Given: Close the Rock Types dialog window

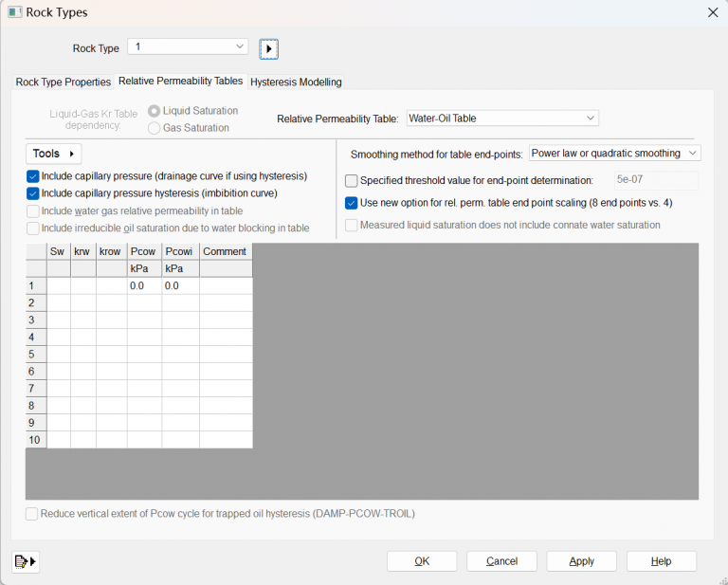Looking at the screenshot, I should coord(712,12).
